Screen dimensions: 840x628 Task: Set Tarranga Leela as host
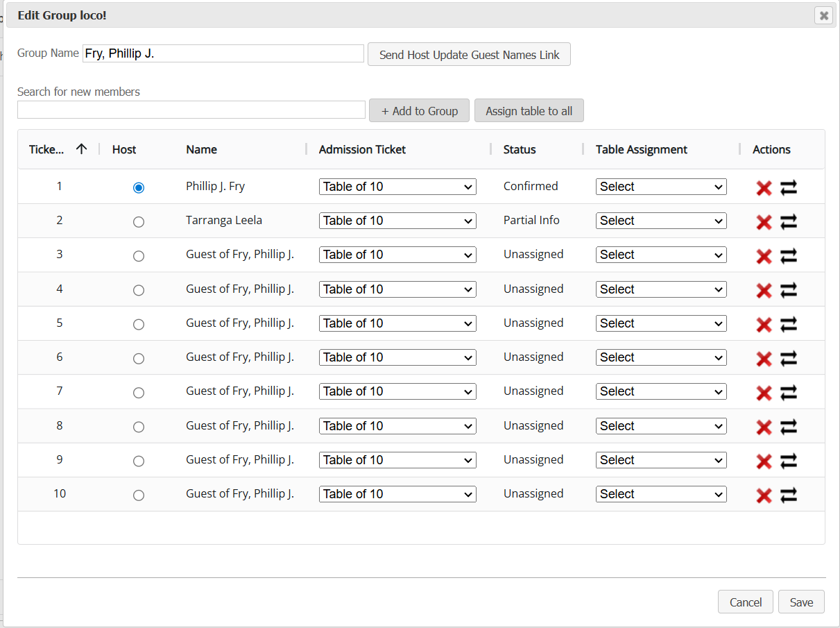139,222
